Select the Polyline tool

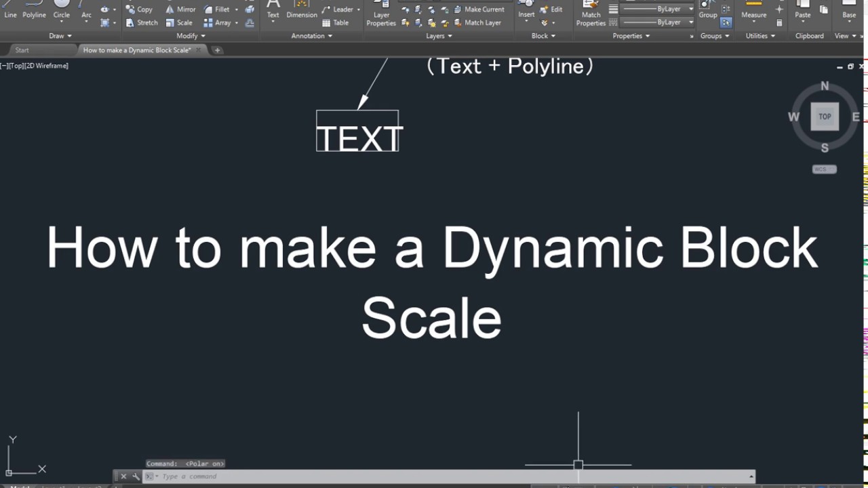34,9
